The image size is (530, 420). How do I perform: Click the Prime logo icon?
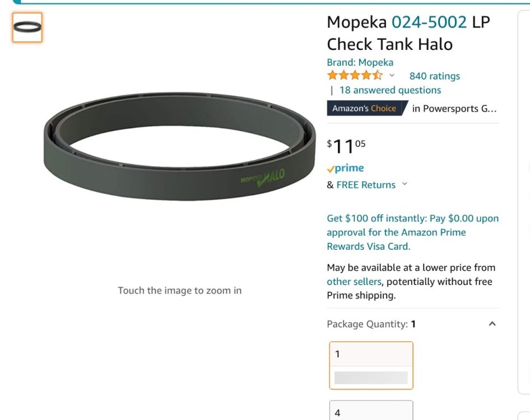(345, 168)
